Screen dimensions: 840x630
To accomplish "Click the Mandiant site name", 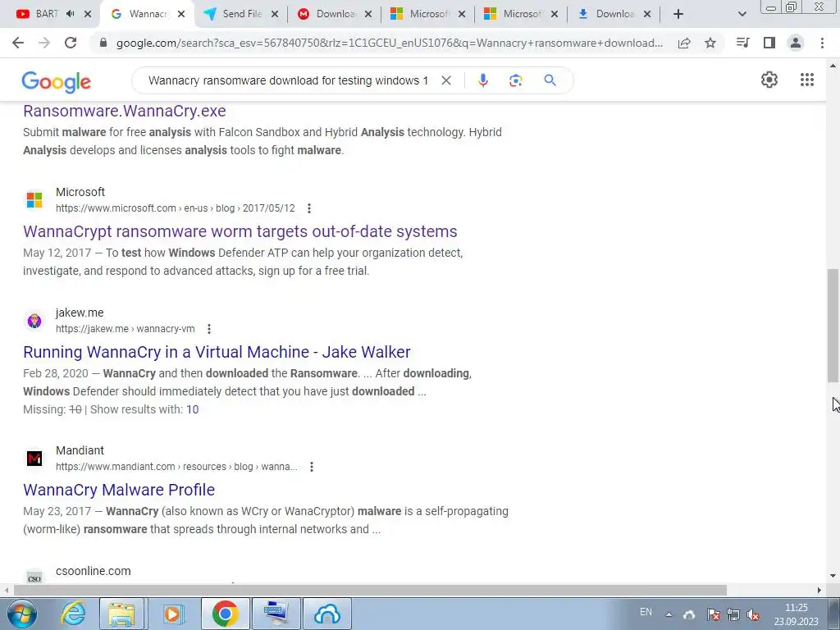I will pos(80,450).
